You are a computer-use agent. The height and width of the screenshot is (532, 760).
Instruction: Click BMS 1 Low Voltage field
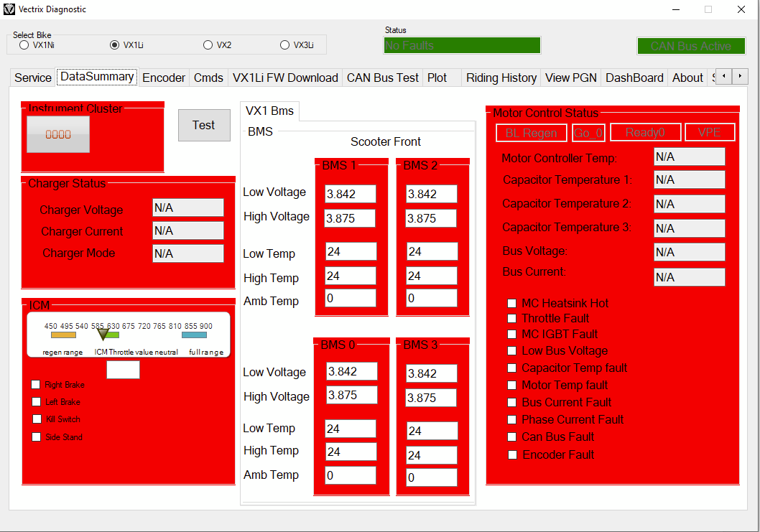350,194
